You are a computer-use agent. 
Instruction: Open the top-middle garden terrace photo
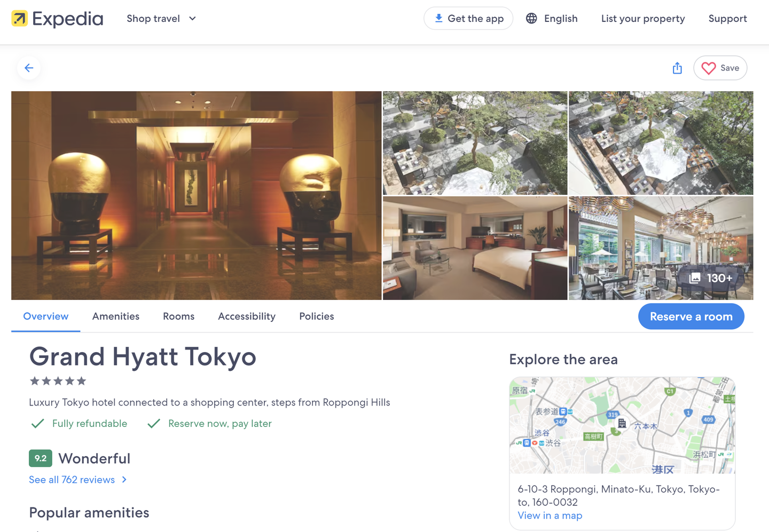click(475, 142)
